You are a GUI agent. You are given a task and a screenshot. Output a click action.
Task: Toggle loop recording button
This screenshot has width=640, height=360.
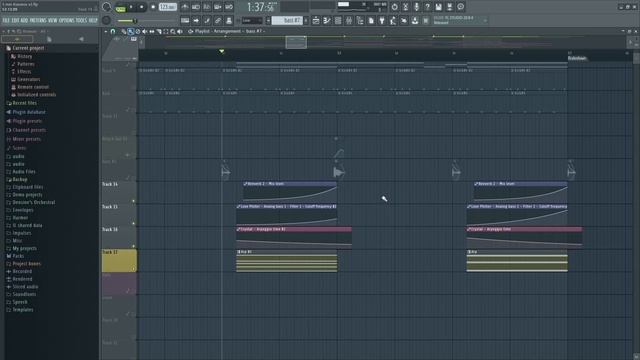[229, 7]
